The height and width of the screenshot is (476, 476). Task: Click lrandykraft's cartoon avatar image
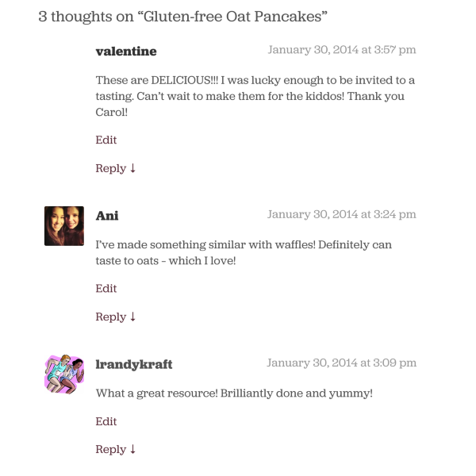pos(64,374)
